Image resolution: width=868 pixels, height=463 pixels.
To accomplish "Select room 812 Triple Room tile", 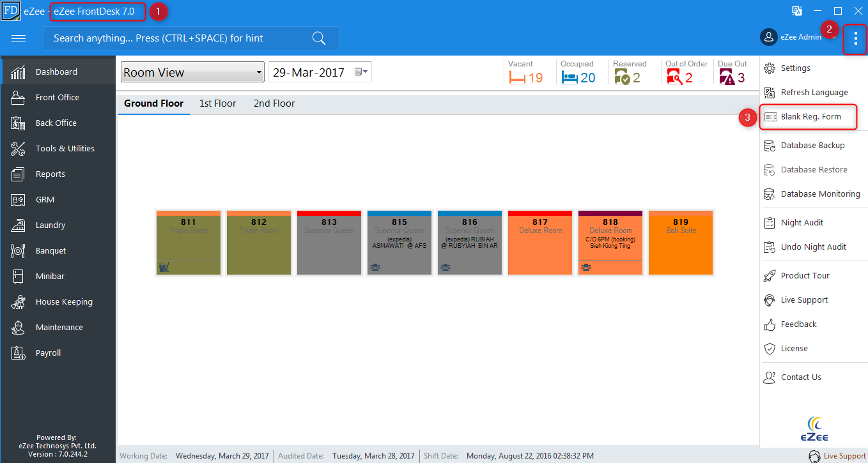I will pos(259,243).
